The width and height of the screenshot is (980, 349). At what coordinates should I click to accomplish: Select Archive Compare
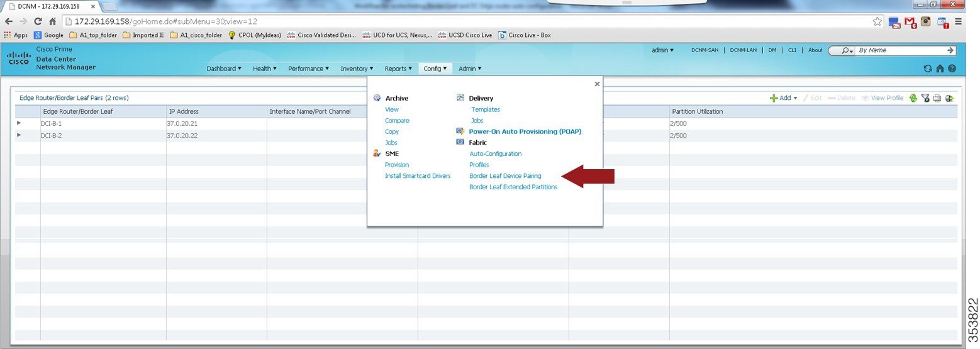(397, 121)
